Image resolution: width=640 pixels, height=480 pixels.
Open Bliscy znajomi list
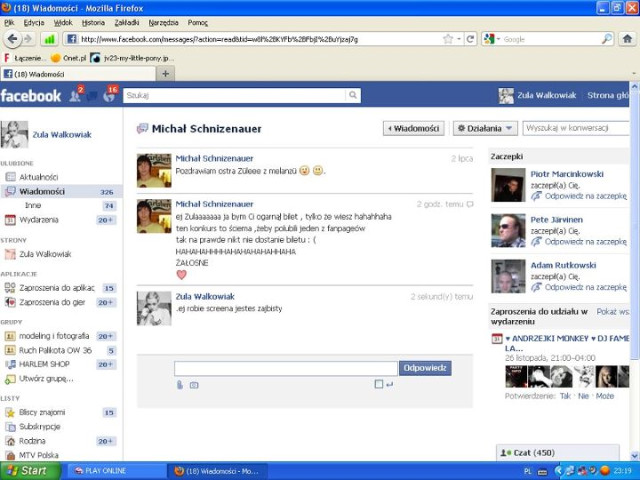click(x=42, y=412)
